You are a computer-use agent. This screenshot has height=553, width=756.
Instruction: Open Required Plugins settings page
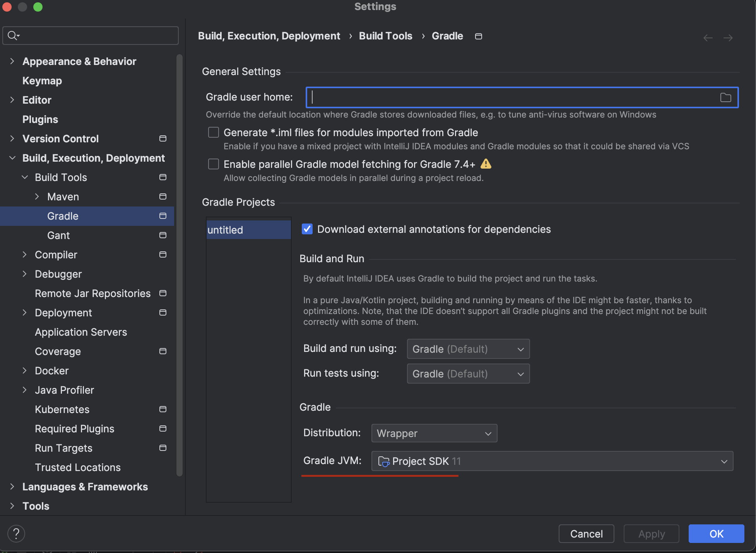(75, 428)
